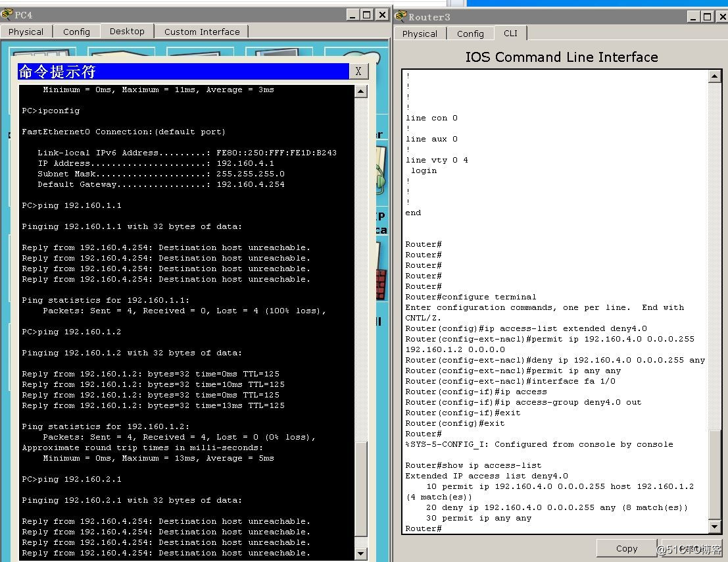Select the CLI tab in Router3 window
The image size is (728, 562).
tap(510, 33)
